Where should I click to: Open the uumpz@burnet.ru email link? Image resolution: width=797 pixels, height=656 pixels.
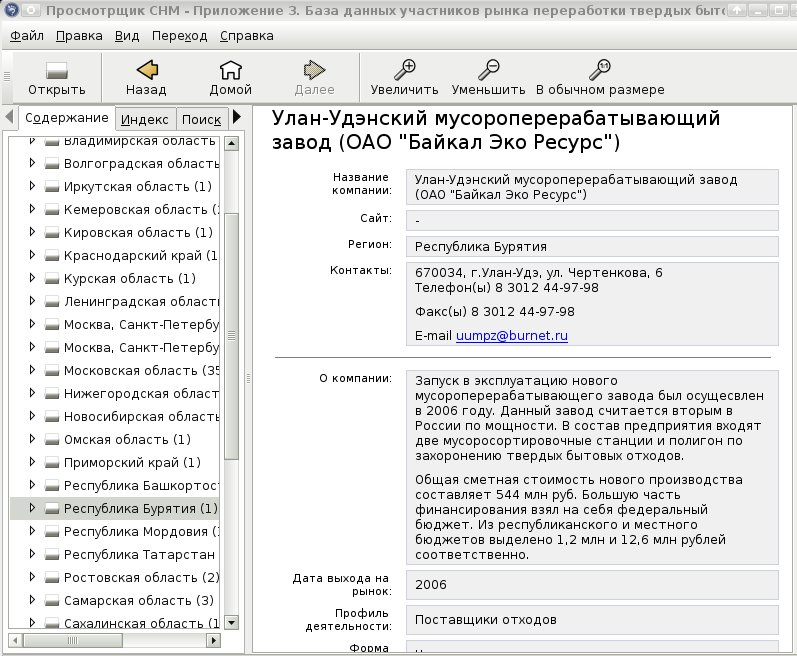click(x=511, y=336)
